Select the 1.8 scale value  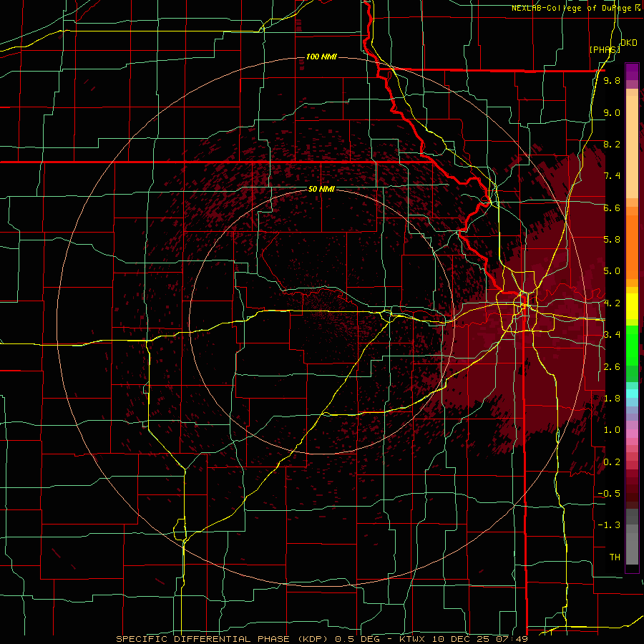612,399
